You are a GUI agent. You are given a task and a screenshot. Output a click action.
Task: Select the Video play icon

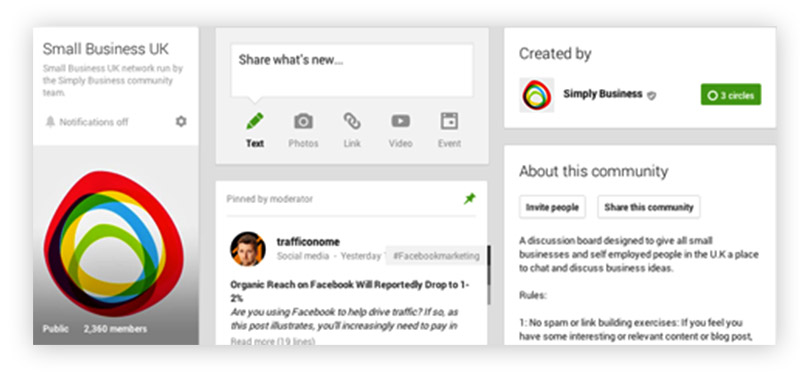[401, 121]
